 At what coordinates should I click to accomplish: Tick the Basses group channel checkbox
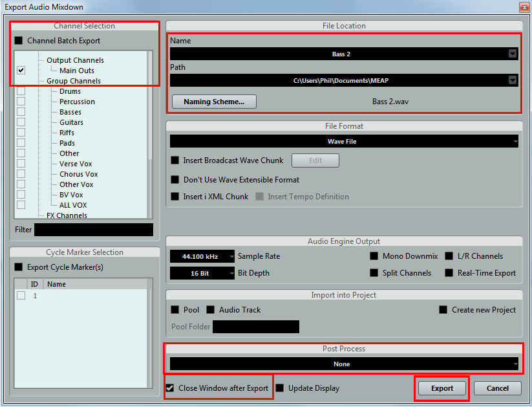[x=21, y=112]
